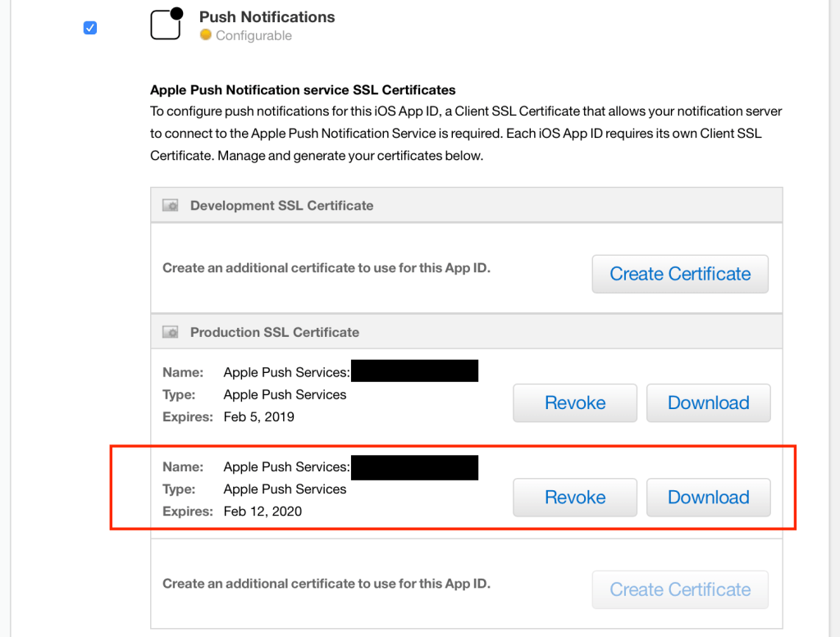Revoke the certificate expiring Feb 5, 2019
The image size is (840, 637).
point(575,403)
